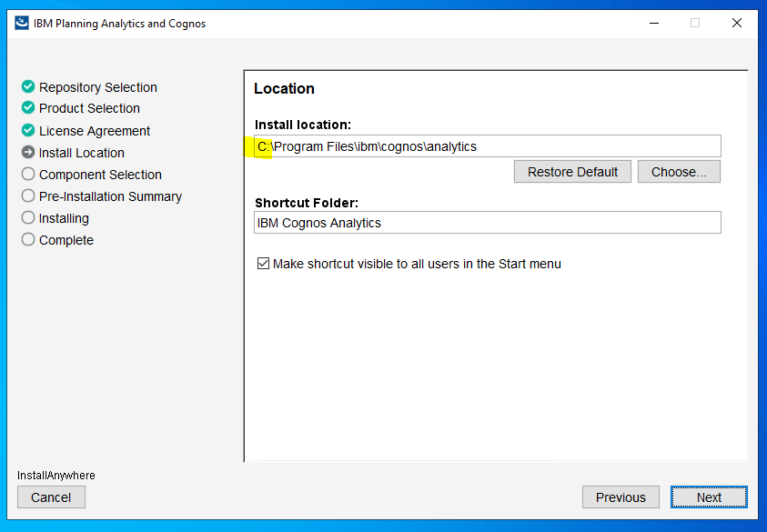Proceed with the Next button
767x532 pixels.
[709, 497]
